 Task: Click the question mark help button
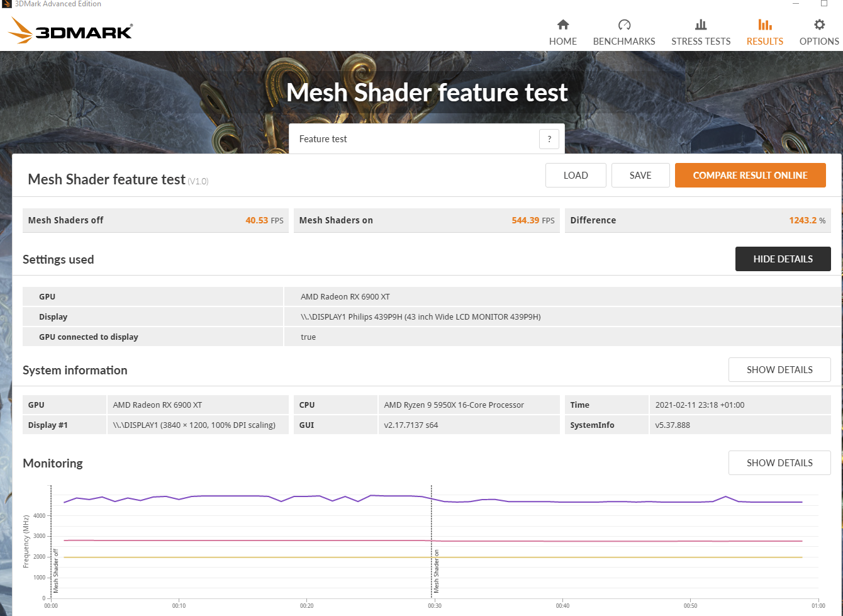click(x=549, y=139)
